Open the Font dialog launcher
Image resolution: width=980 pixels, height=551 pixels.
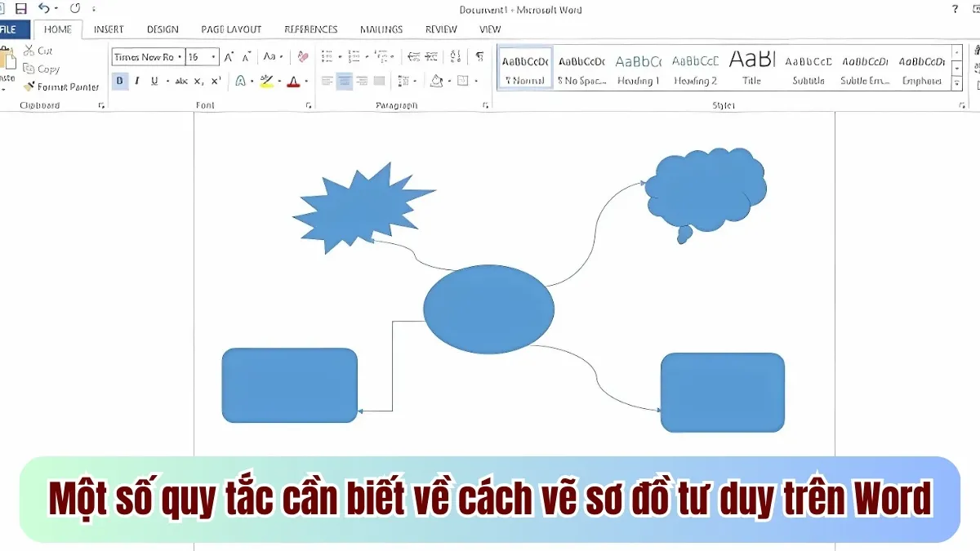[309, 106]
